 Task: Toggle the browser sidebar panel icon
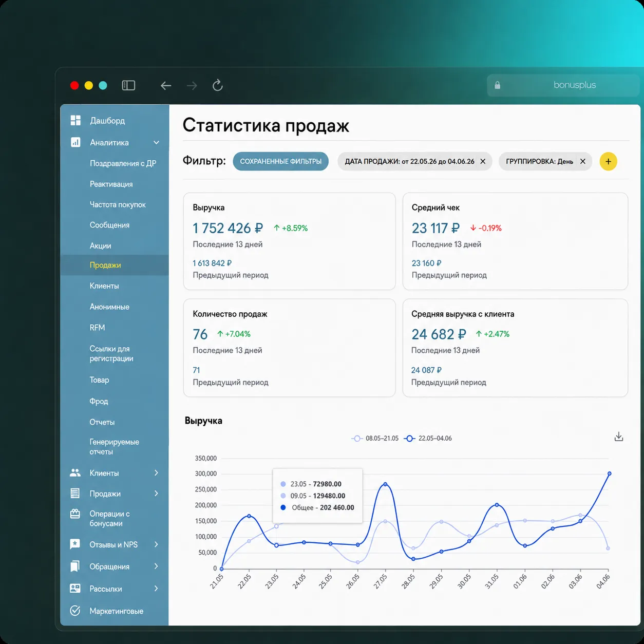pyautogui.click(x=128, y=85)
